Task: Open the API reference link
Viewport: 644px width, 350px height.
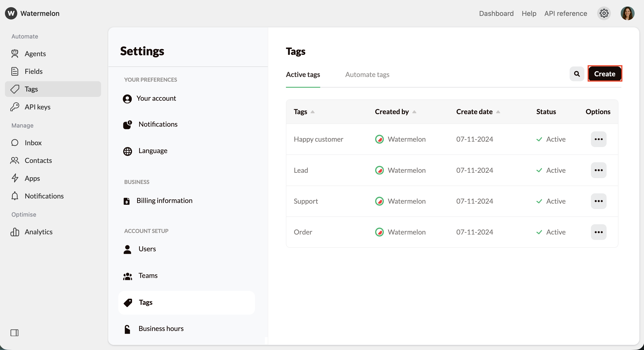Action: (x=566, y=13)
